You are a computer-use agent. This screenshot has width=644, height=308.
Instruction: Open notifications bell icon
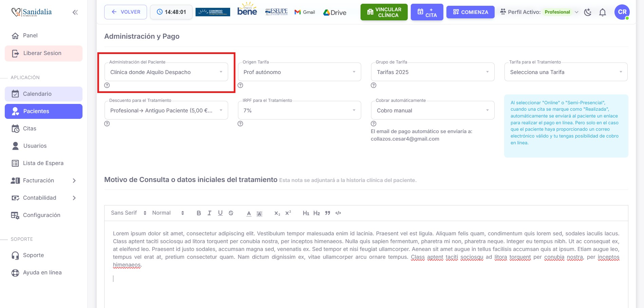point(602,13)
